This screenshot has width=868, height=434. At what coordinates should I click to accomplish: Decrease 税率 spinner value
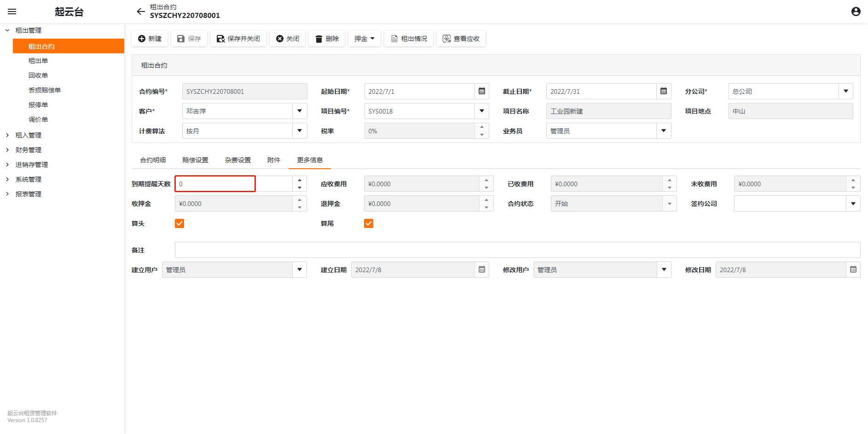[x=482, y=135]
